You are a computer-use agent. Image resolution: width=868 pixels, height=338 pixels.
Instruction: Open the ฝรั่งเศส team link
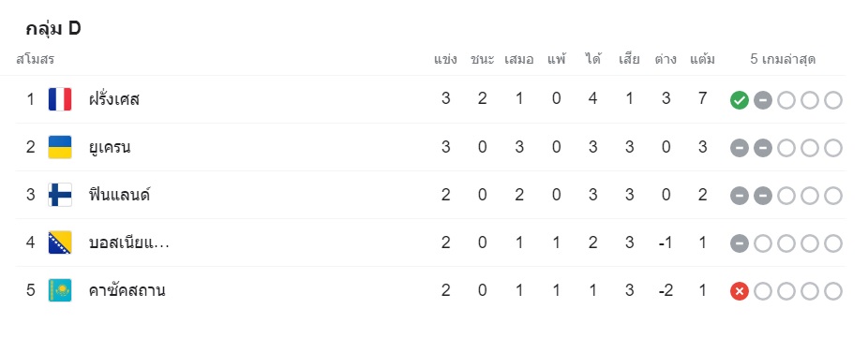pos(114,99)
